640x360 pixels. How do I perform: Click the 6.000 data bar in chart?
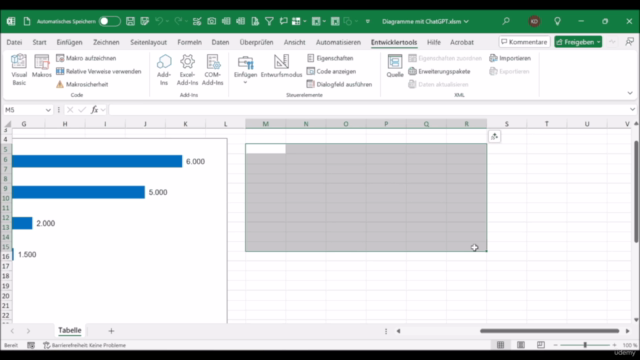[97, 161]
